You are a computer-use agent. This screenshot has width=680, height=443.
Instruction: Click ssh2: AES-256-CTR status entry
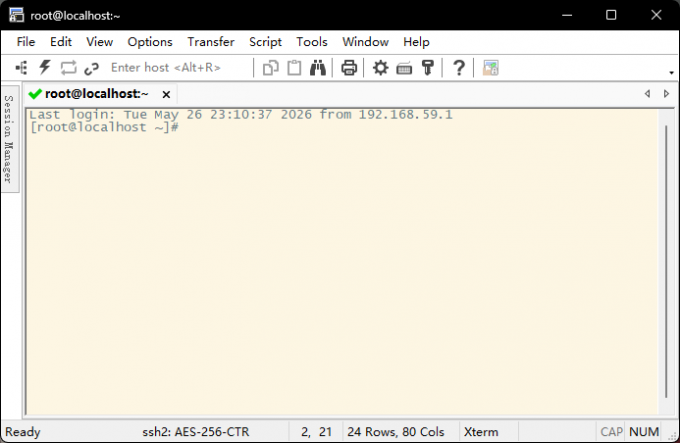click(x=196, y=432)
